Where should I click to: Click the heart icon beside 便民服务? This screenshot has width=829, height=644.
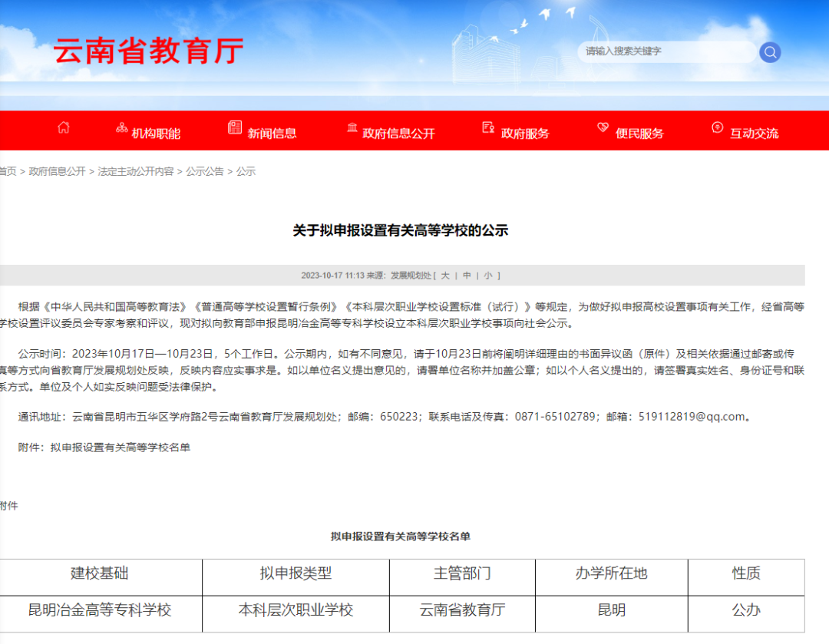[x=602, y=127]
